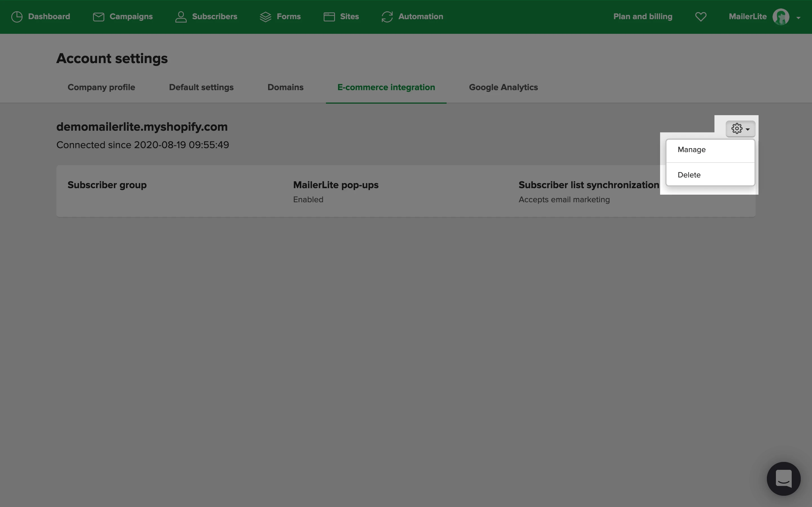Open the Default settings tab
This screenshot has width=812, height=507.
pyautogui.click(x=201, y=87)
